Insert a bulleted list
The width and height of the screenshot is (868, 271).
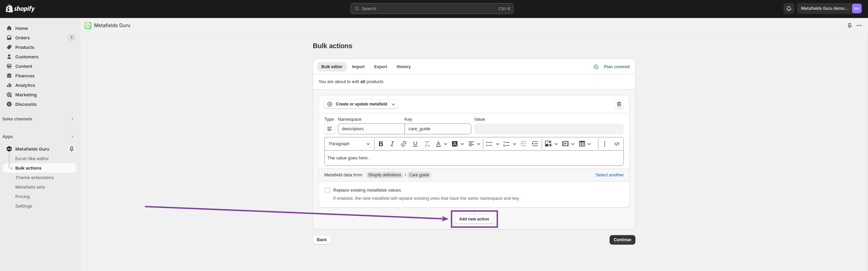tap(489, 144)
